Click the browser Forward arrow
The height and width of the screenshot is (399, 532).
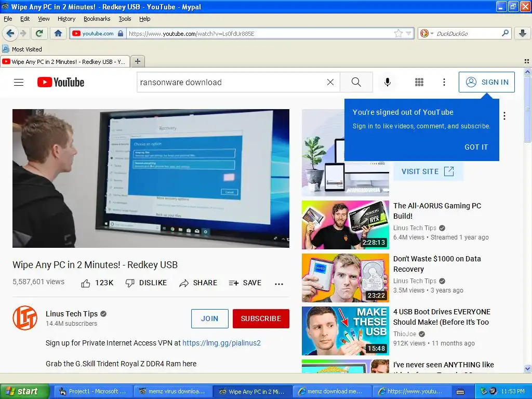[23, 33]
